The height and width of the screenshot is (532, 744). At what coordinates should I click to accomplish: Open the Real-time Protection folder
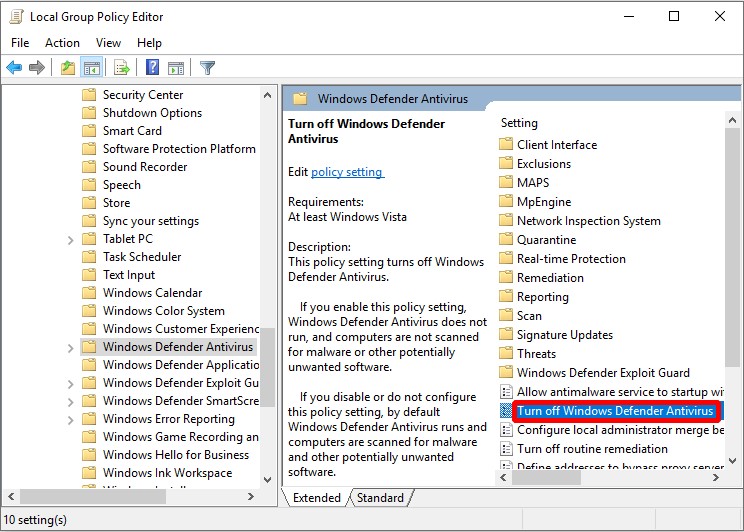coord(571,259)
